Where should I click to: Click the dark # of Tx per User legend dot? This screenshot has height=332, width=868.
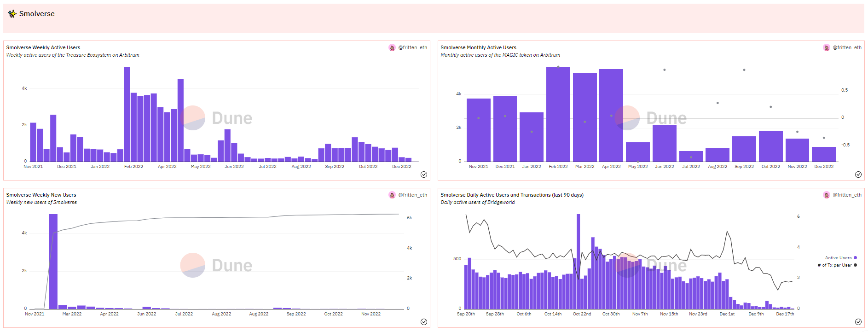point(856,265)
